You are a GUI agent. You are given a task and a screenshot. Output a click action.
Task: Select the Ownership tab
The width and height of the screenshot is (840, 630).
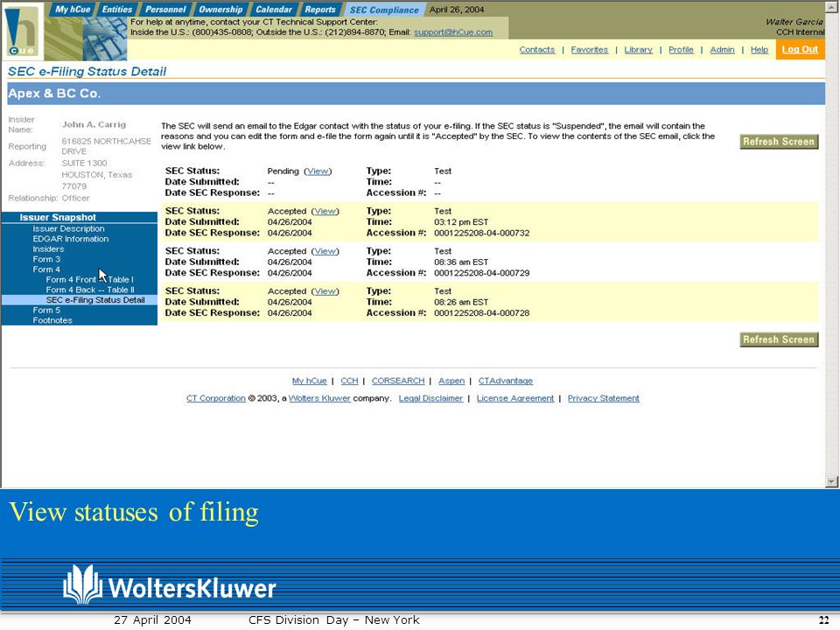(220, 9)
